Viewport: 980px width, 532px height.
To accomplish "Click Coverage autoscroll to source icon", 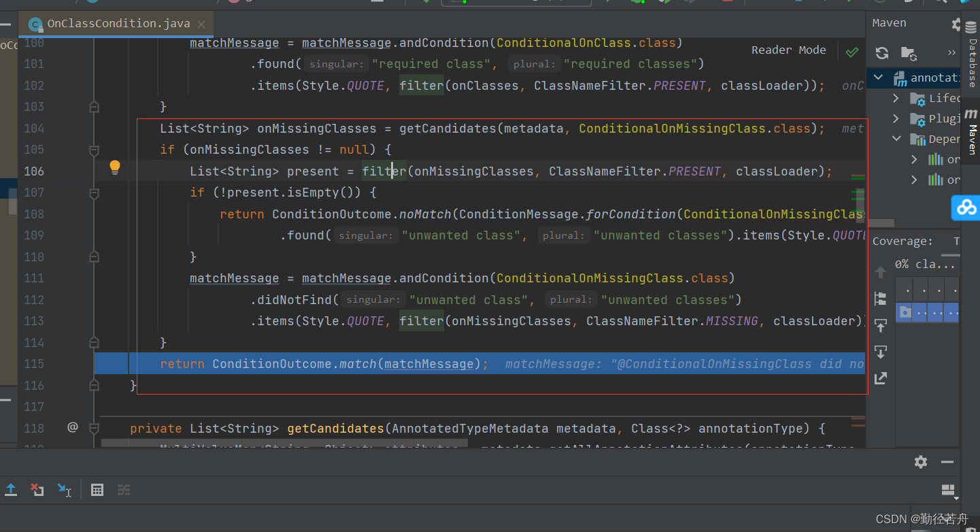I will (881, 325).
